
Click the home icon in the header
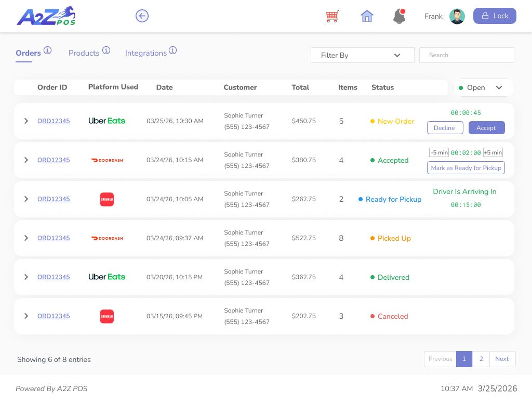pyautogui.click(x=367, y=16)
